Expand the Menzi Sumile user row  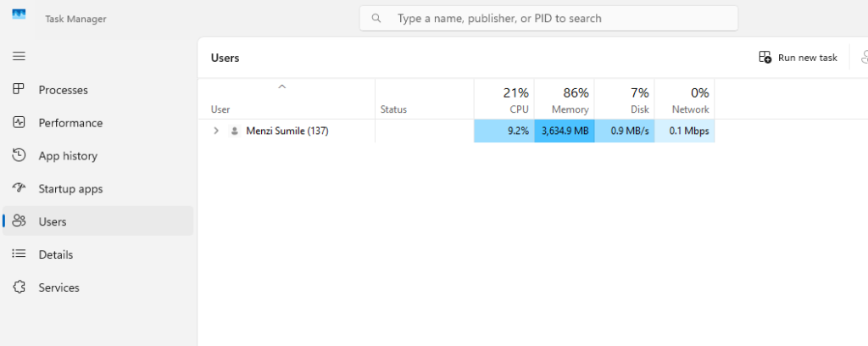point(216,131)
